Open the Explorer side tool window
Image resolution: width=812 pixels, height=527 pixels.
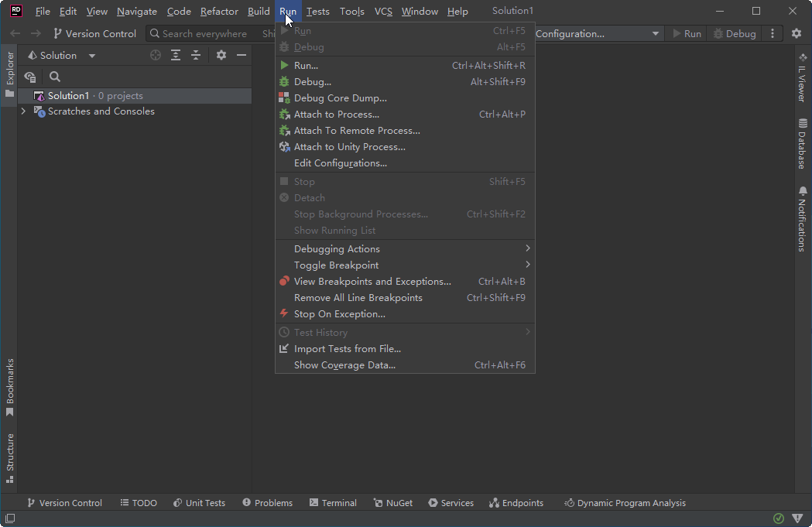click(9, 76)
